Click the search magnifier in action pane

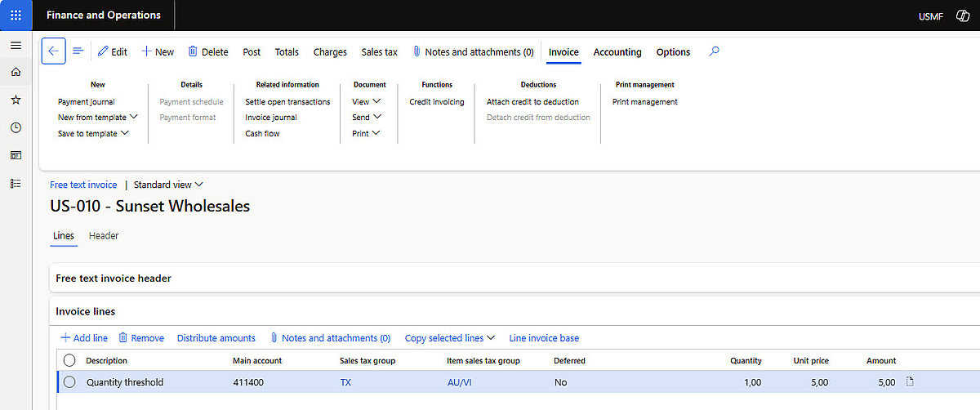click(x=715, y=51)
